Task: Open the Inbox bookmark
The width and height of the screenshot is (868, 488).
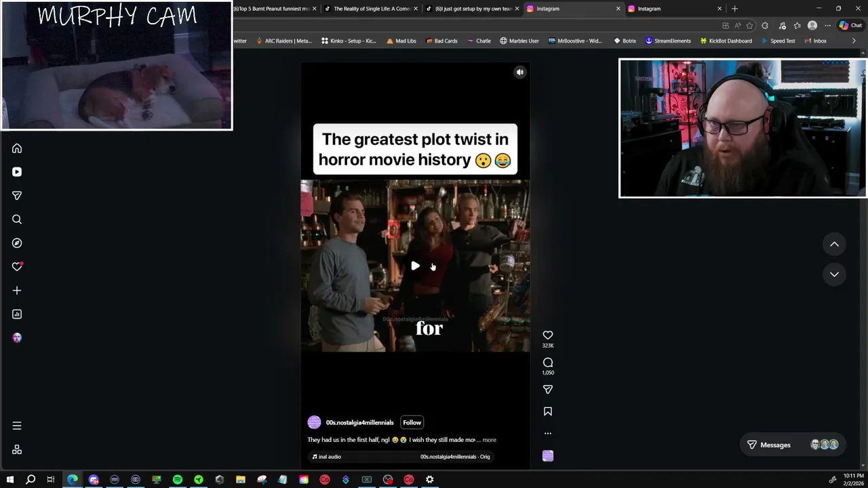Action: click(815, 41)
